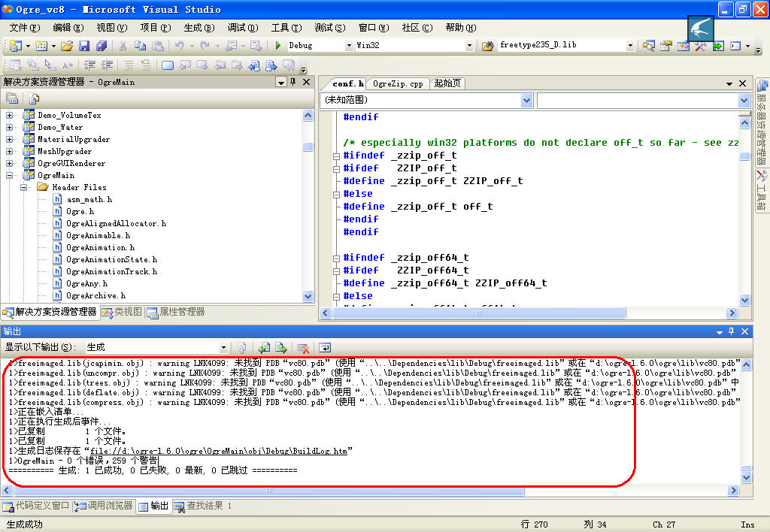Open the output source dropdown showing 生成
This screenshot has height=532, width=770.
(x=223, y=348)
